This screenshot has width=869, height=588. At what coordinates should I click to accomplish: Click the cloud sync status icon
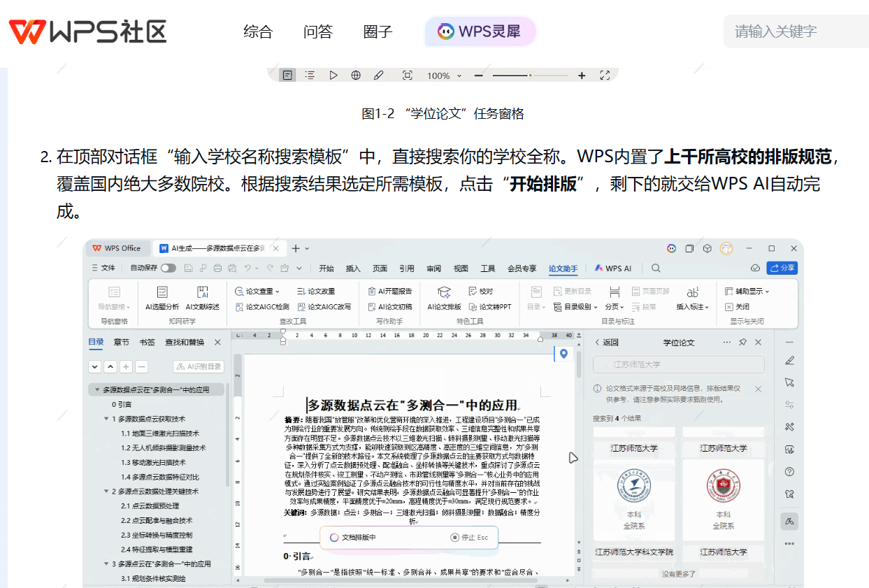pyautogui.click(x=755, y=268)
